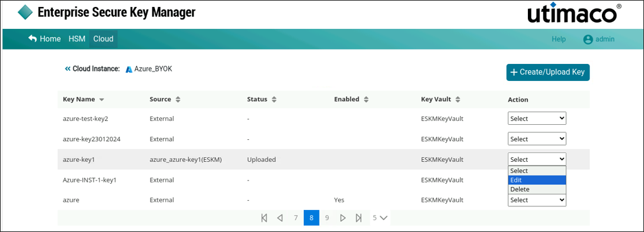Go to the first page of results
Image resolution: width=644 pixels, height=232 pixels.
tap(264, 218)
